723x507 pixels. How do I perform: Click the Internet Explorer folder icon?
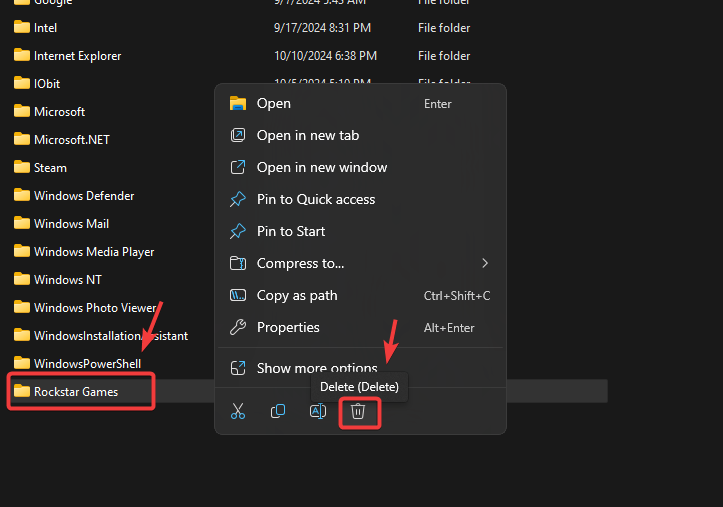(x=21, y=56)
